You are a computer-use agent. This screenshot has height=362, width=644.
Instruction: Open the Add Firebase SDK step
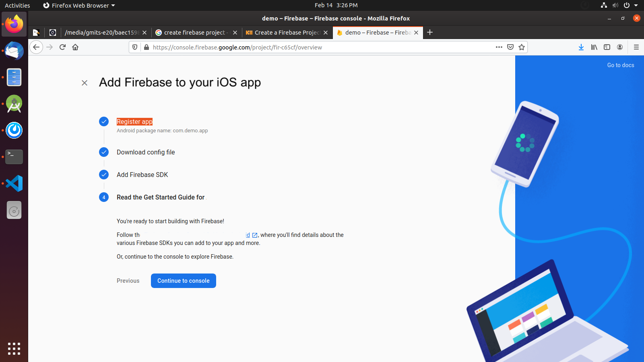(x=142, y=175)
